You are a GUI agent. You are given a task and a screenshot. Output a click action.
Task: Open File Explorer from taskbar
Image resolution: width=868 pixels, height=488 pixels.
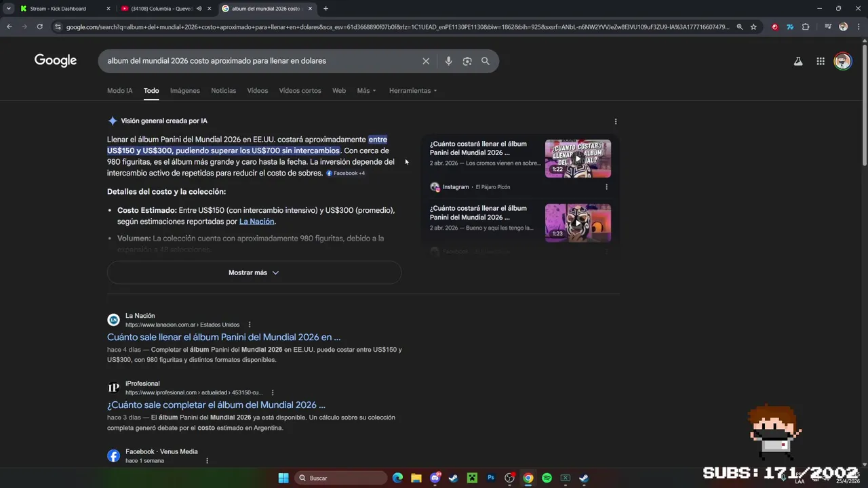(x=416, y=478)
